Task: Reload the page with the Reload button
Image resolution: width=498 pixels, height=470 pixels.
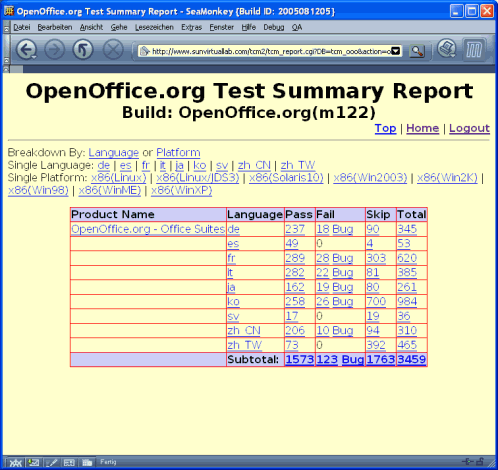Action: pos(83,50)
